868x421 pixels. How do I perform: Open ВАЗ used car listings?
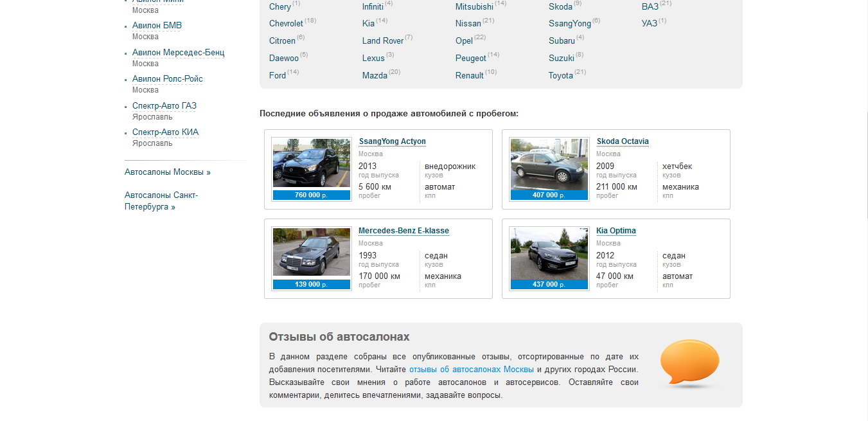(650, 6)
